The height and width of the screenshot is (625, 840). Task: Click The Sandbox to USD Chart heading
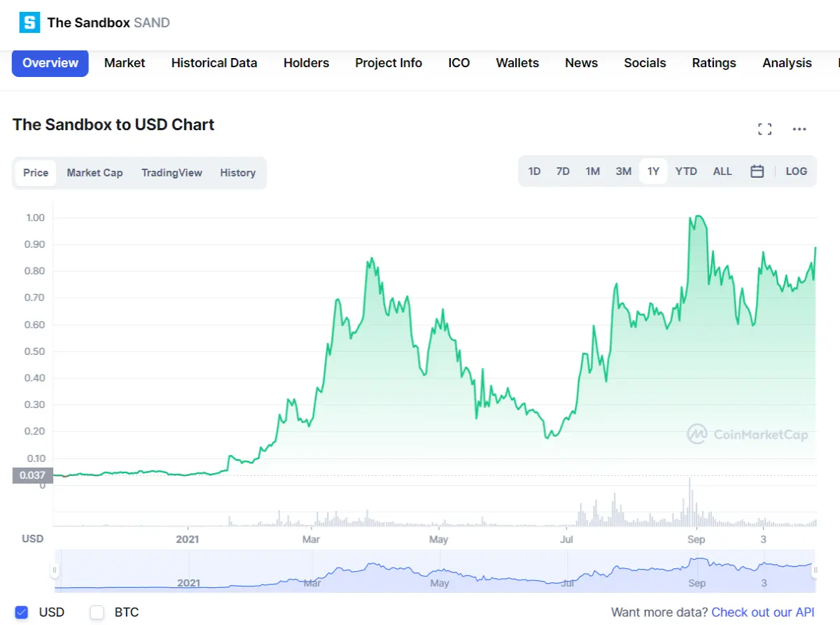(x=113, y=125)
